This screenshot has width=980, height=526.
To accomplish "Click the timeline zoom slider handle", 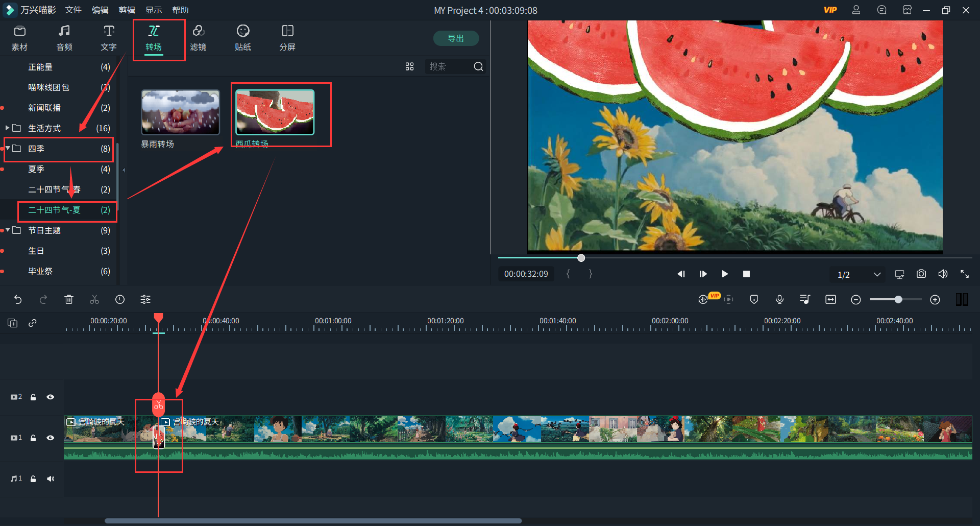I will click(898, 300).
